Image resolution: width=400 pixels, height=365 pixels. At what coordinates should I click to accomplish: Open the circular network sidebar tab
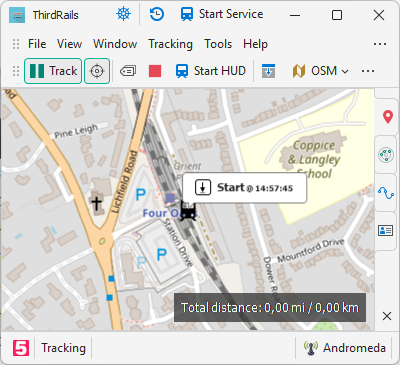pyautogui.click(x=386, y=155)
